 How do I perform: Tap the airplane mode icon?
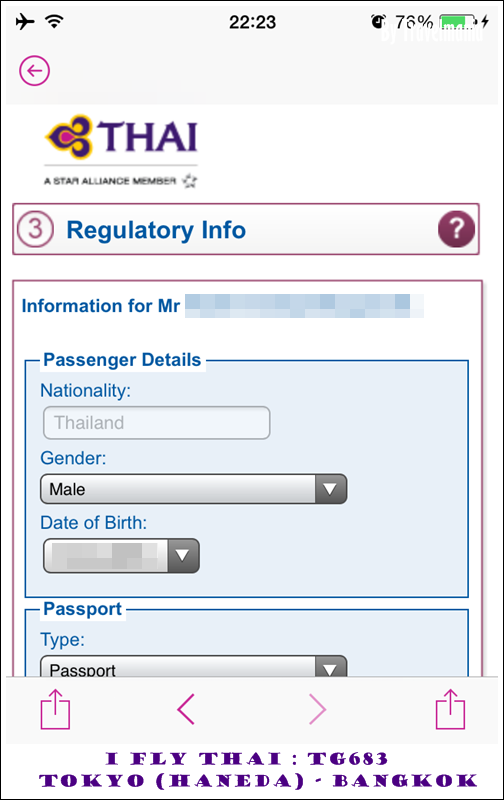[x=24, y=21]
